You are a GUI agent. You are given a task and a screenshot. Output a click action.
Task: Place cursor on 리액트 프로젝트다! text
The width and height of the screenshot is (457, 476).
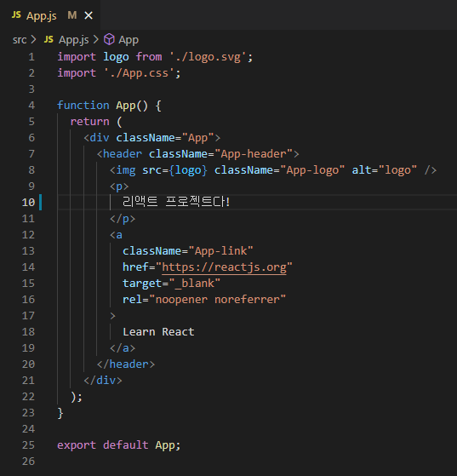tap(176, 202)
